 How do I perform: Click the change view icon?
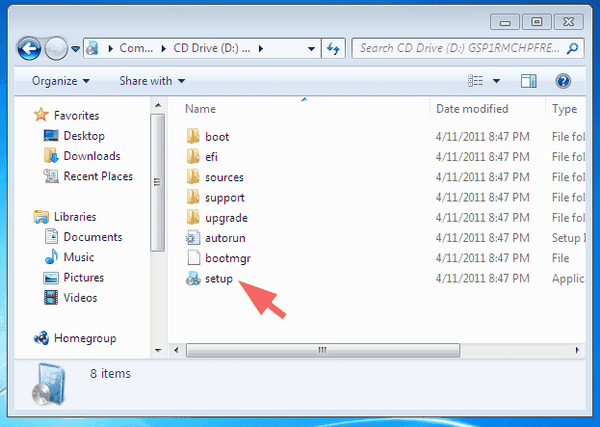pyautogui.click(x=475, y=81)
